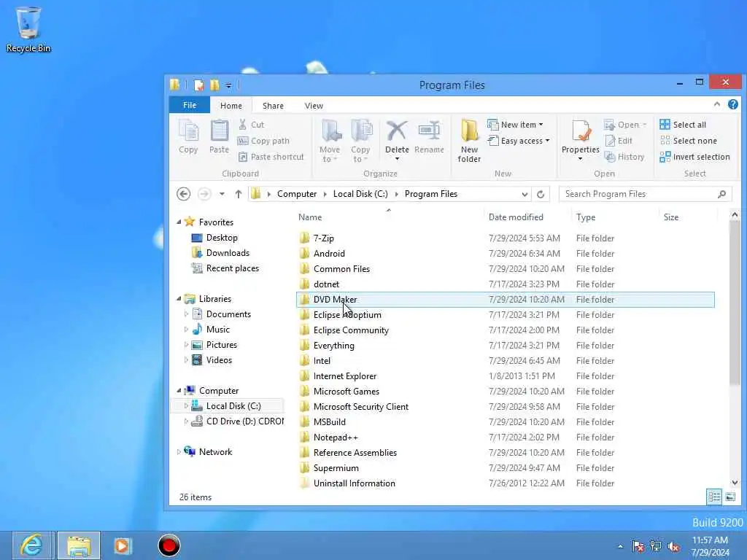747x560 pixels.
Task: Open Explorer Help question mark icon
Action: [x=732, y=104]
